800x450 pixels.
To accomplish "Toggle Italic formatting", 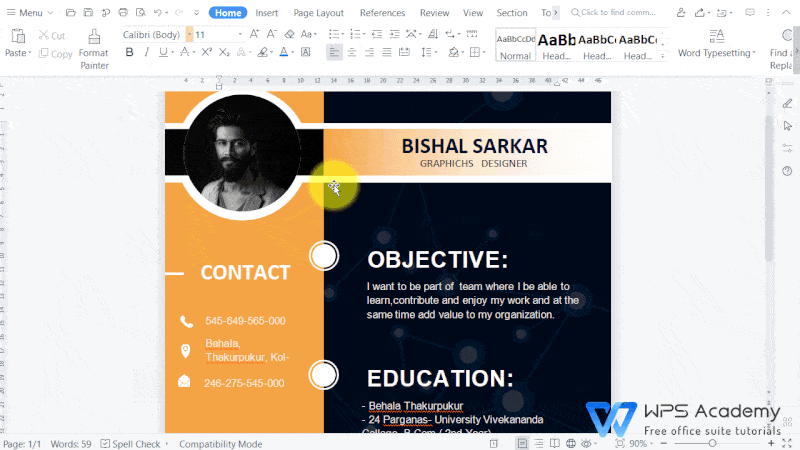I will pyautogui.click(x=146, y=52).
